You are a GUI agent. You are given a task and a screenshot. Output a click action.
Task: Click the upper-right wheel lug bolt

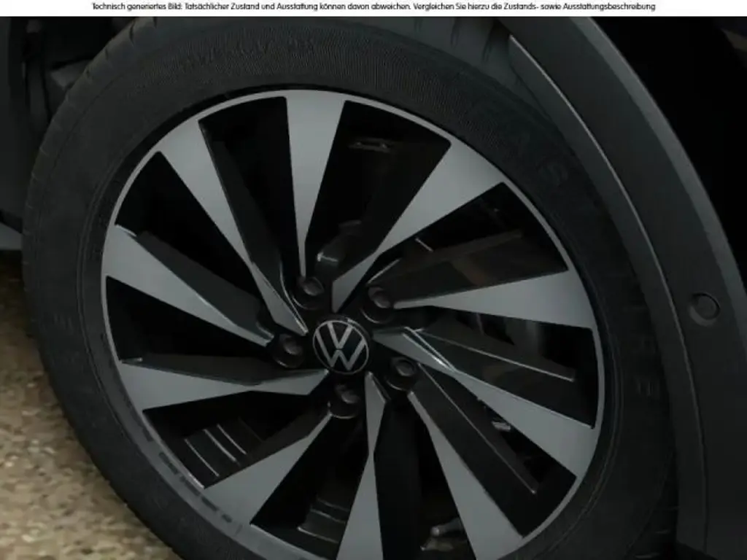point(379,298)
